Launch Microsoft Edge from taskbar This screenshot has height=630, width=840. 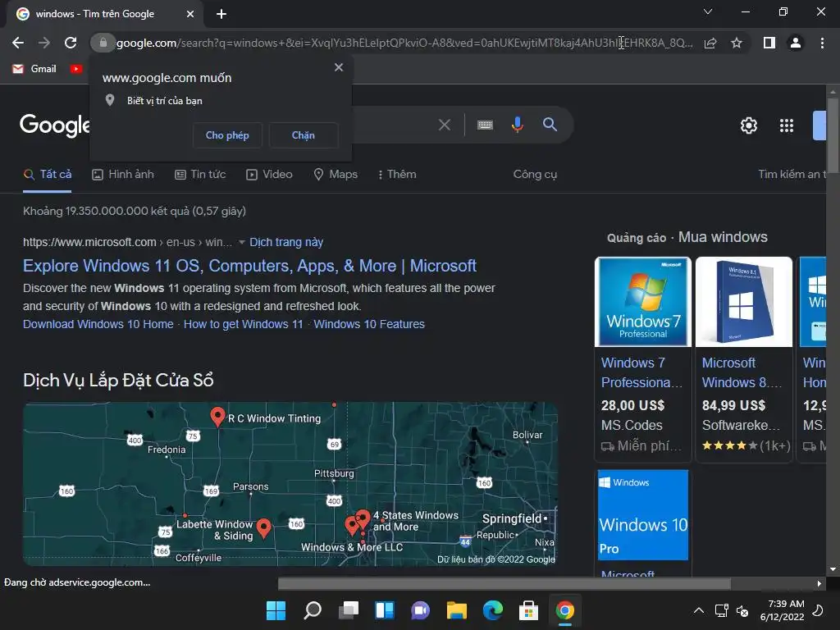493,610
